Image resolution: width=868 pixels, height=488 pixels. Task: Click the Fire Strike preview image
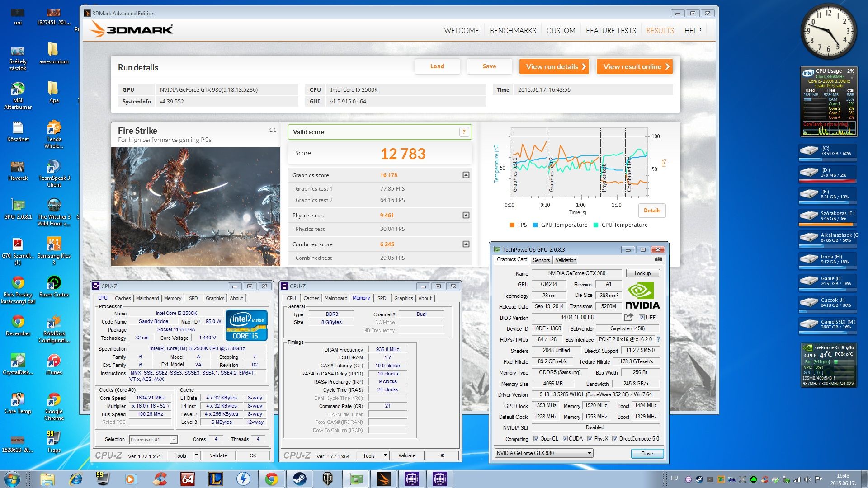pyautogui.click(x=195, y=206)
